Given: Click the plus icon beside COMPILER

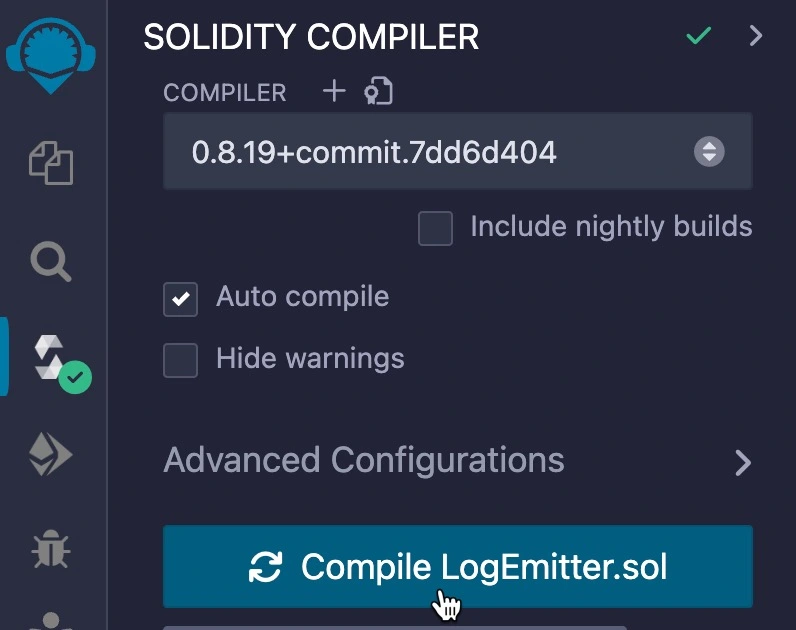Looking at the screenshot, I should point(334,92).
